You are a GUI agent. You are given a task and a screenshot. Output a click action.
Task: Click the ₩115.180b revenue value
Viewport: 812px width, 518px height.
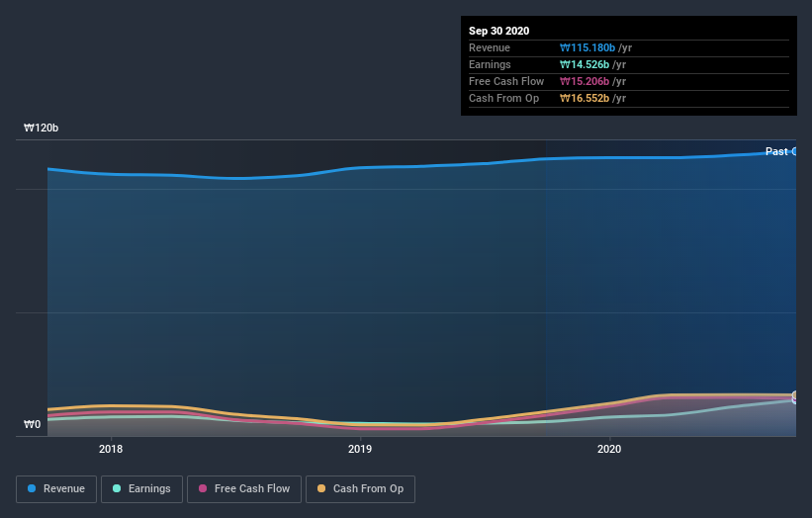point(587,47)
